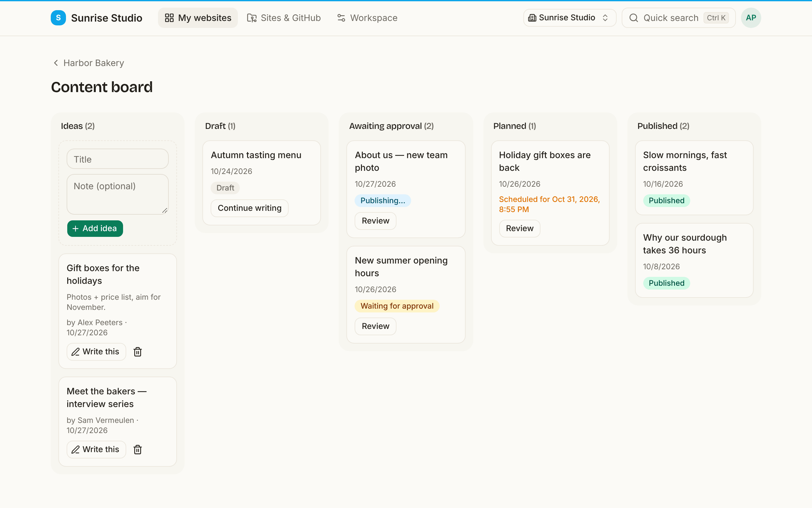Click the Quick search field
This screenshot has height=508, width=812.
point(678,18)
